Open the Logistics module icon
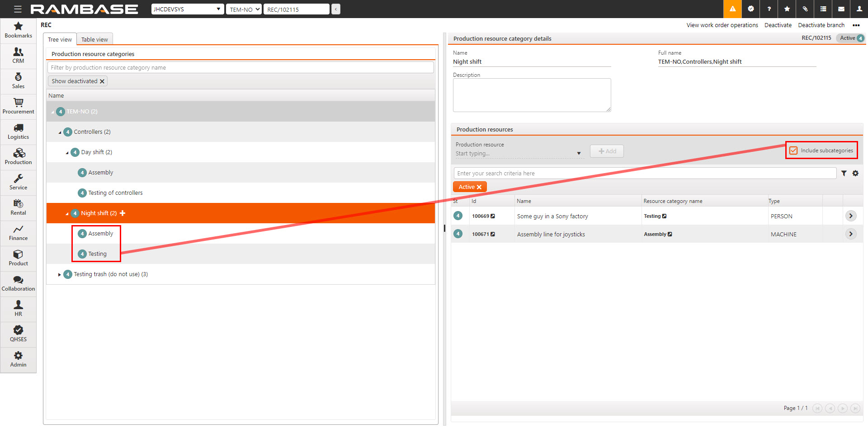The height and width of the screenshot is (428, 868). point(18,131)
